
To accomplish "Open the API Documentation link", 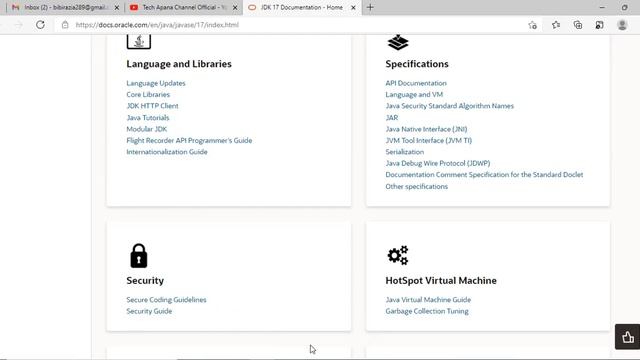I will 416,83.
